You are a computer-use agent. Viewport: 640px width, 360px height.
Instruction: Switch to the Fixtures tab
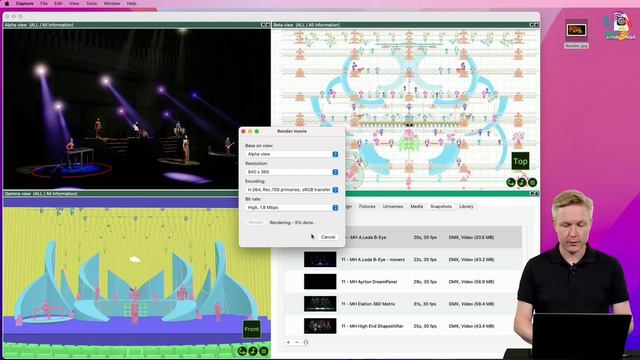[x=367, y=207]
